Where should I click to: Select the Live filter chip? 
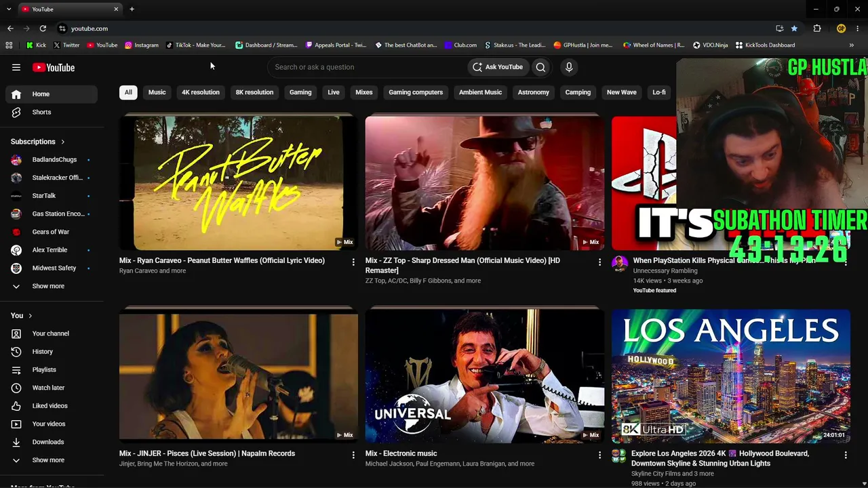[334, 92]
